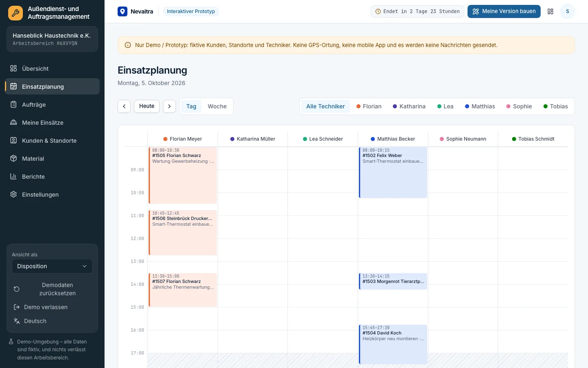Open Kunden & Standorte in sidebar
The image size is (588, 368).
52,140
